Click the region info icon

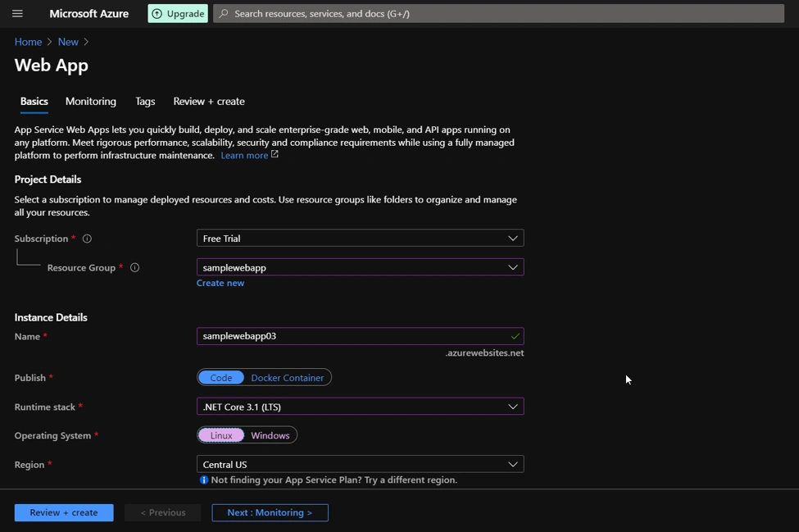204,480
